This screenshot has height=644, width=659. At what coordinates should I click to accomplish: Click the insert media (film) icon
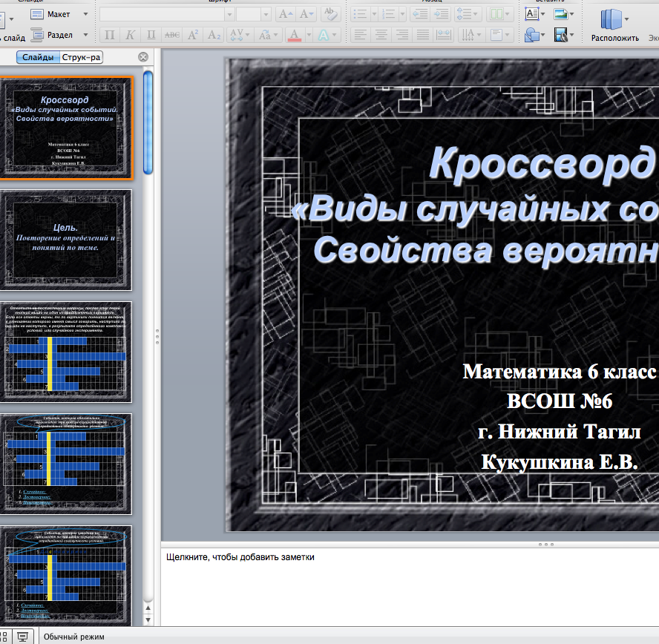tap(560, 35)
